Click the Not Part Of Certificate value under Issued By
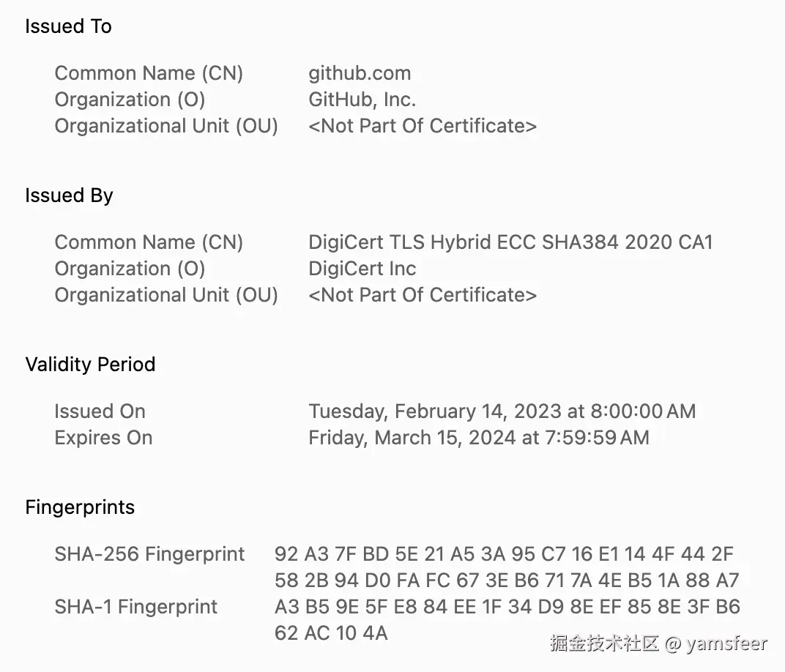This screenshot has width=785, height=672. pyautogui.click(x=423, y=295)
